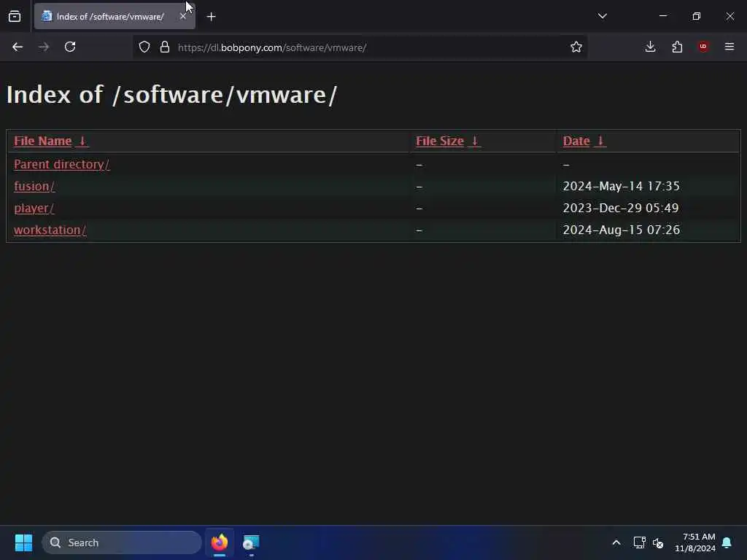Click the taskbar Search box
Screen dimensions: 747x560
coord(122,542)
